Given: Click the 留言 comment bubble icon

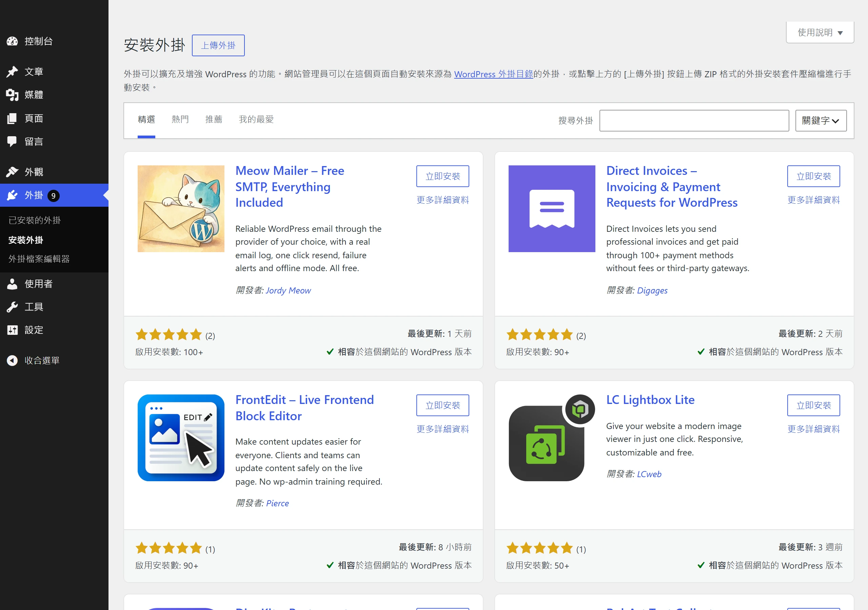Looking at the screenshot, I should click(12, 142).
